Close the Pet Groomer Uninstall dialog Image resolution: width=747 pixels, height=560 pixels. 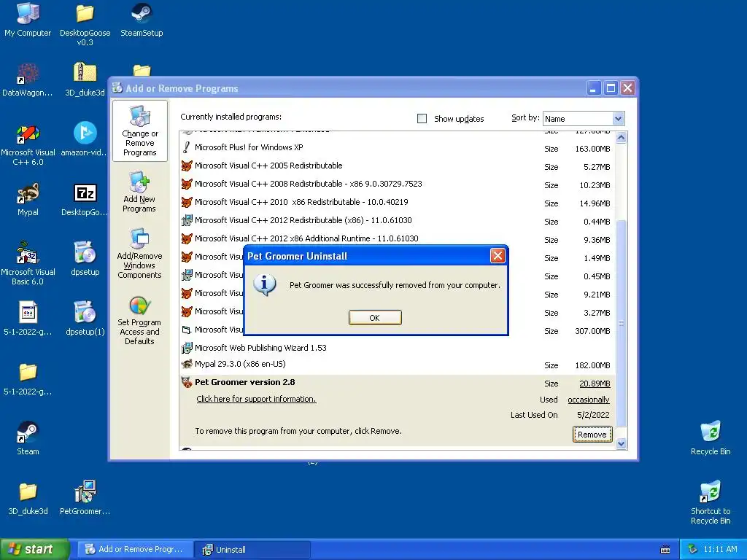(498, 256)
